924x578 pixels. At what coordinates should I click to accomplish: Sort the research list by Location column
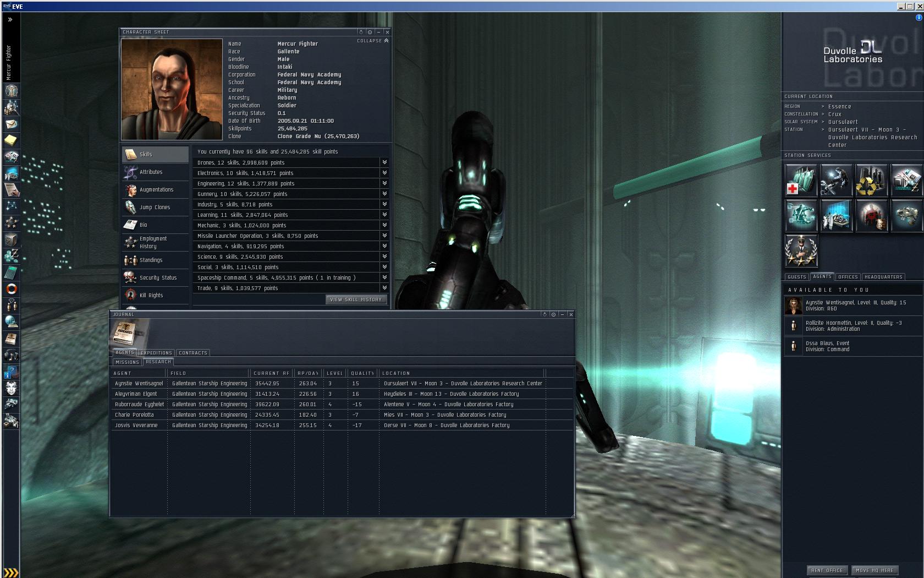tap(461, 373)
